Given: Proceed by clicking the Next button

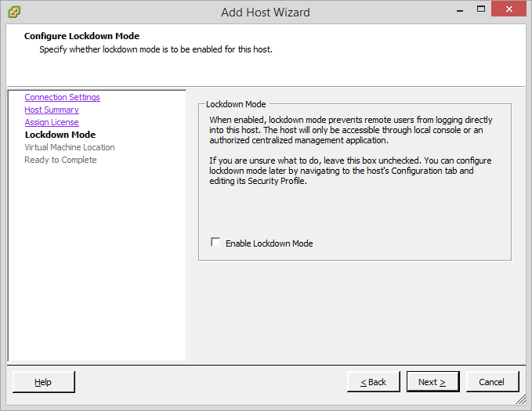Looking at the screenshot, I should pyautogui.click(x=432, y=382).
